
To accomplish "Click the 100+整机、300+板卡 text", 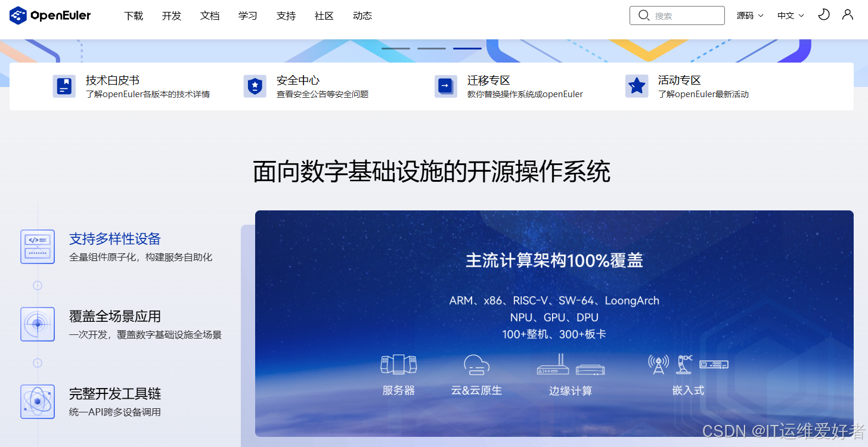I will pyautogui.click(x=554, y=334).
